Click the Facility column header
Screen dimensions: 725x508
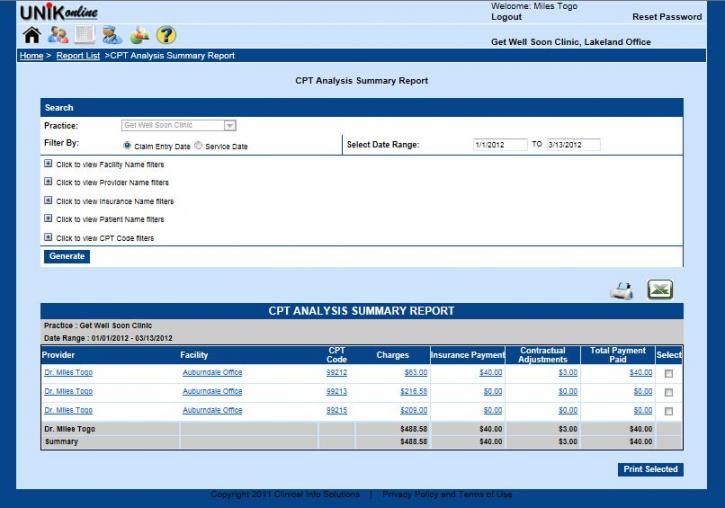coord(194,355)
